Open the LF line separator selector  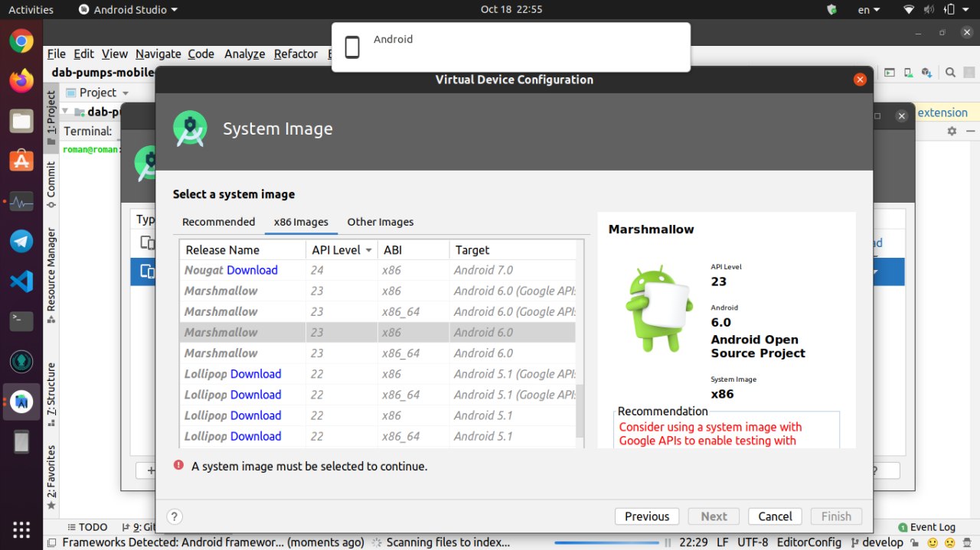click(x=723, y=542)
